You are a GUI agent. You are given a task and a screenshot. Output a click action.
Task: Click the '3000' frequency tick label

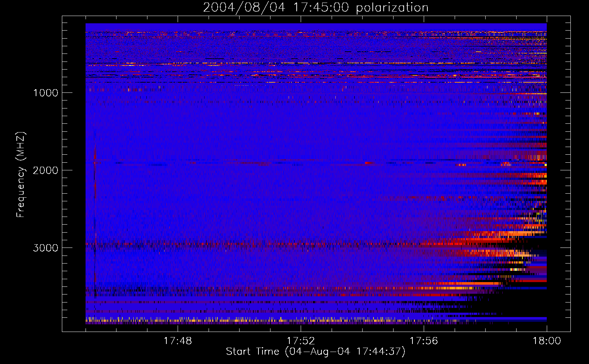click(46, 248)
